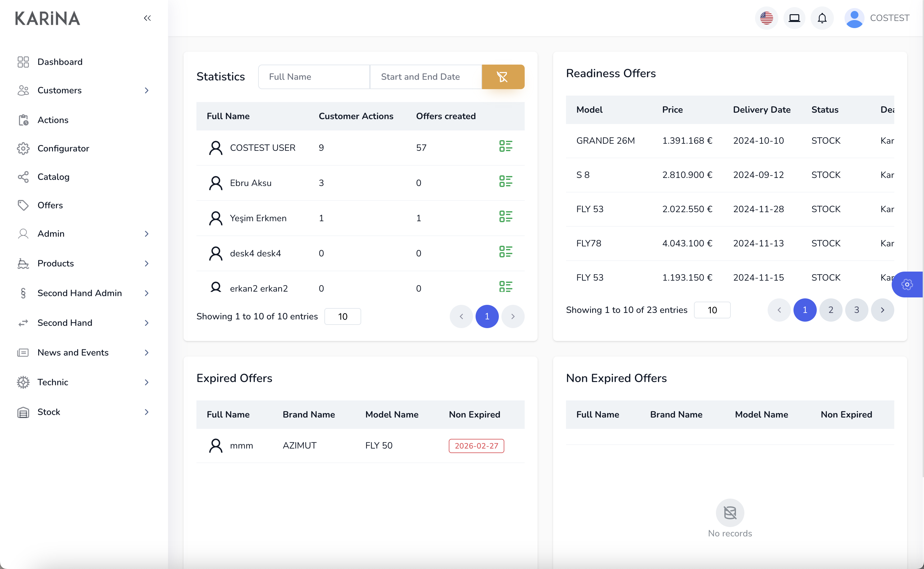
Task: Open the notifications bell icon
Action: click(x=822, y=18)
